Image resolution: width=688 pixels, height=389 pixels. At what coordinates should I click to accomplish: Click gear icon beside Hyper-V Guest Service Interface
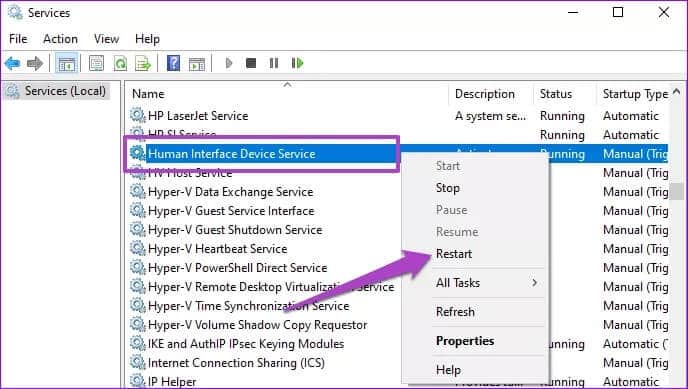click(x=137, y=211)
